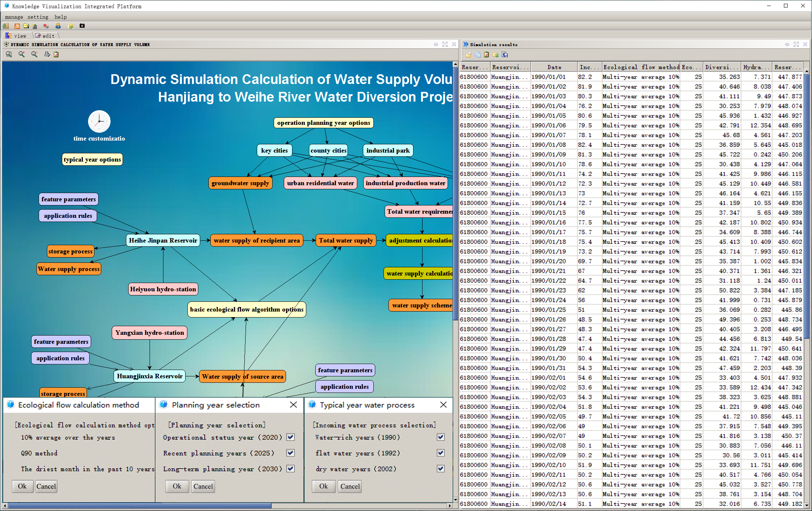Toggle Operational status year (2020) checkbox

291,437
